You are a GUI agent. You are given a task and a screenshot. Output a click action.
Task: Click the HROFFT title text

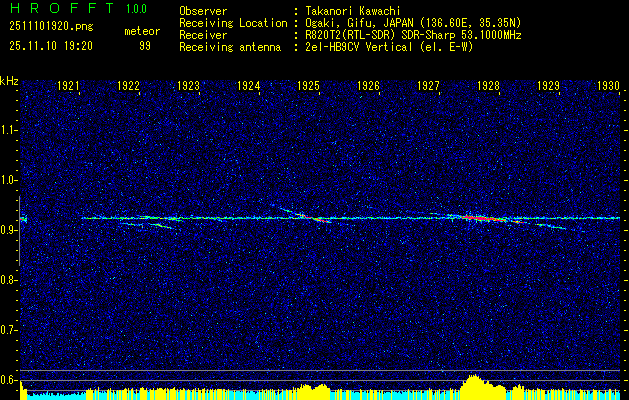click(x=62, y=8)
